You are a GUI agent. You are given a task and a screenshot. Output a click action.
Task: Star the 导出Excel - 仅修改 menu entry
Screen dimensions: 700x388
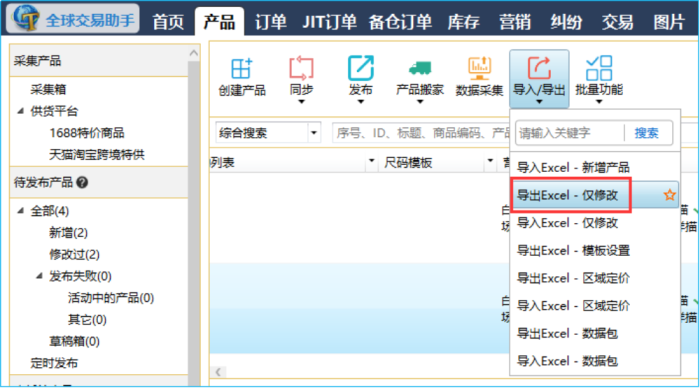pos(669,195)
